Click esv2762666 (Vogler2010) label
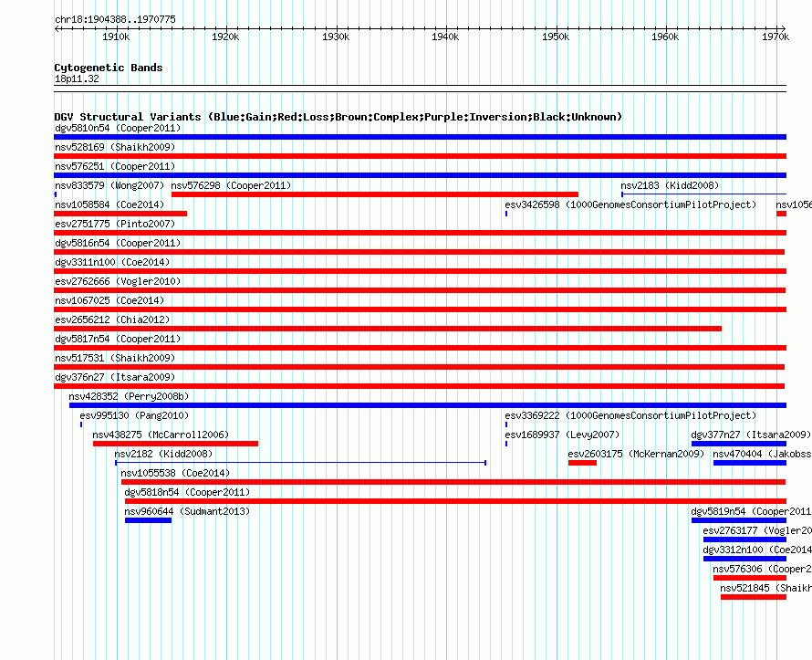 click(118, 281)
